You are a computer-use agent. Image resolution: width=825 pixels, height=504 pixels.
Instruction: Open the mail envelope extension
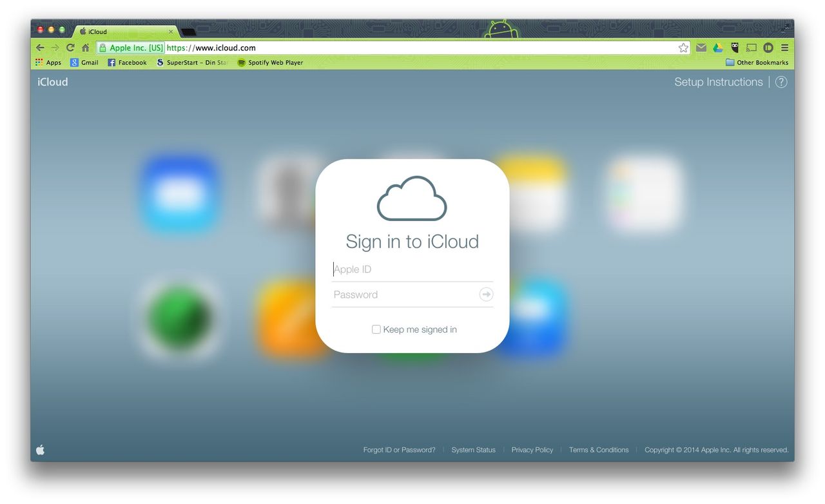click(x=701, y=48)
